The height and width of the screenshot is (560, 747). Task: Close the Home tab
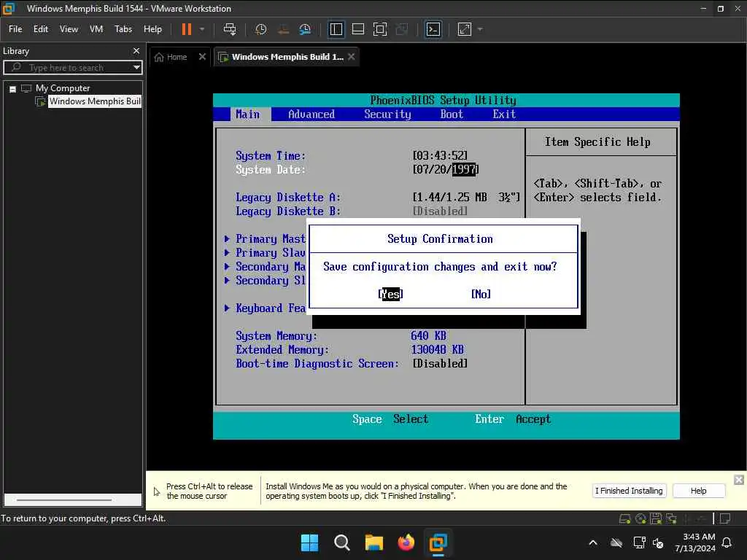[x=202, y=57]
